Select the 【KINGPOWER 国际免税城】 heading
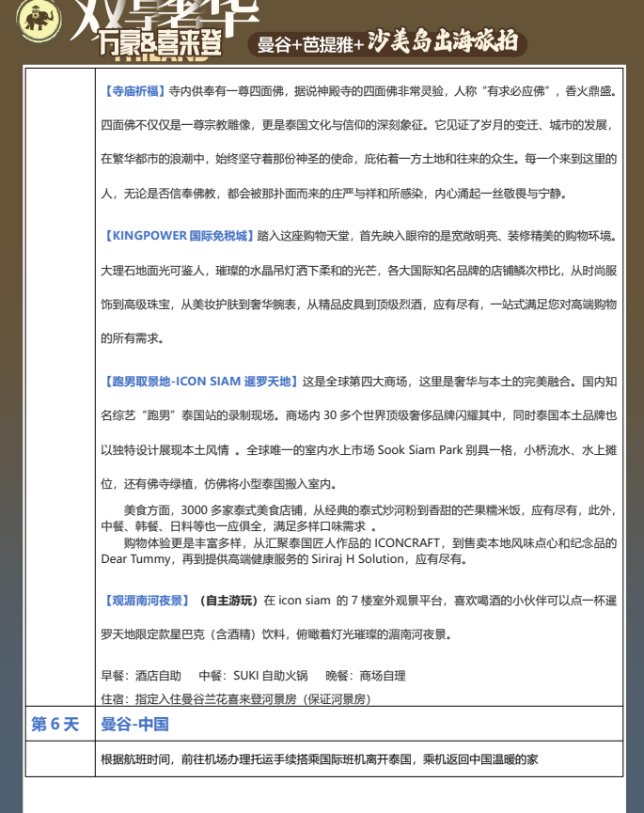 click(179, 236)
